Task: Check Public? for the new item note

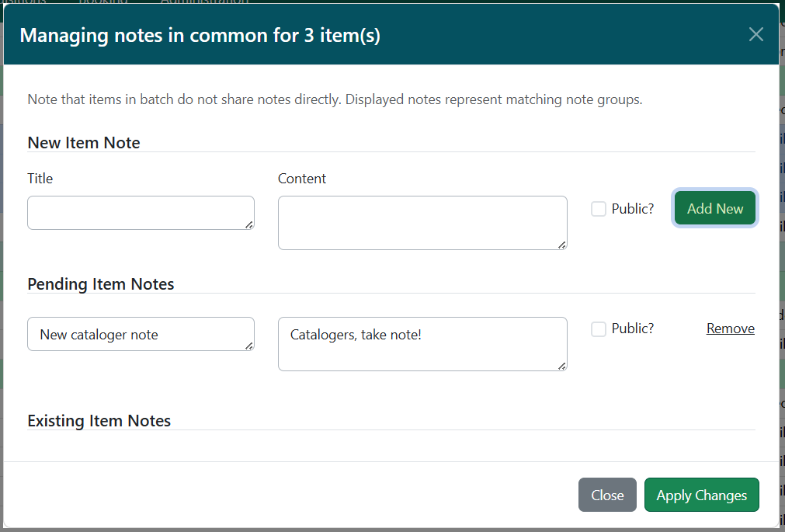Action: 598,209
